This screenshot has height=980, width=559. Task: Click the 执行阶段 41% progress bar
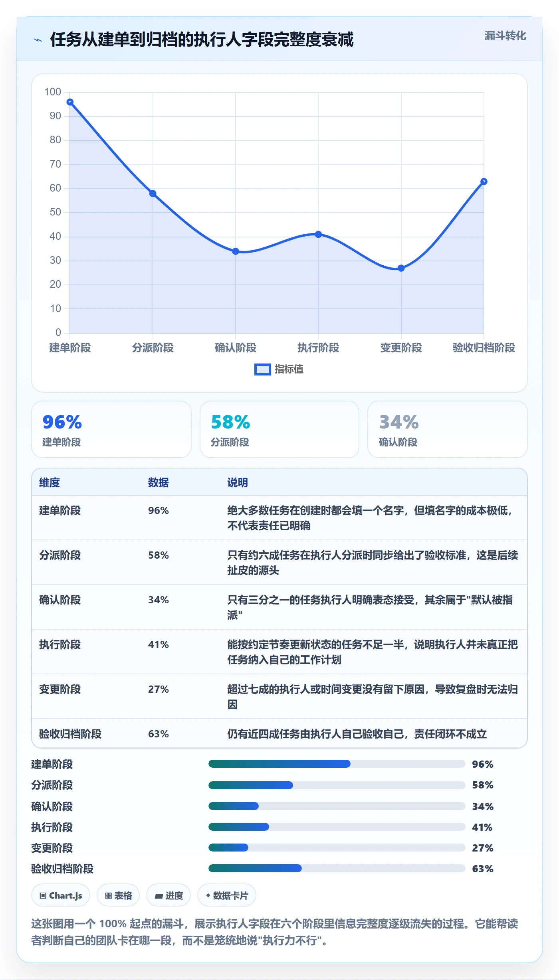[x=337, y=827]
